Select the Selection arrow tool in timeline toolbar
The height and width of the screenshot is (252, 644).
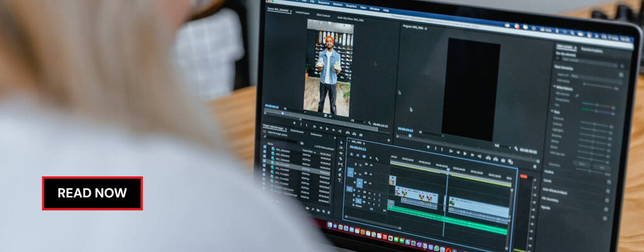point(341,142)
